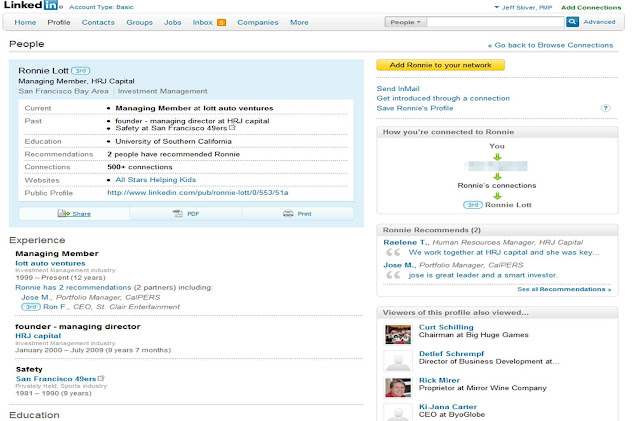Click 'Managing Member at lott auto ventures' current entry
This screenshot has width=640, height=421.
click(194, 108)
